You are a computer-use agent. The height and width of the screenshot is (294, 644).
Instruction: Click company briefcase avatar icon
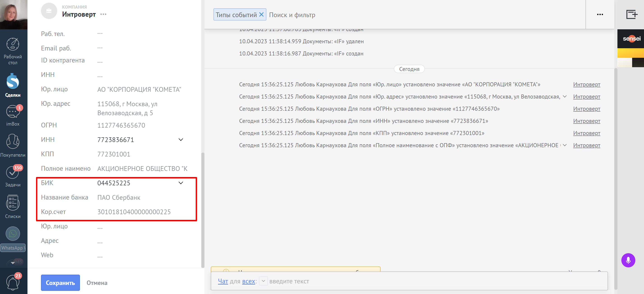point(49,11)
